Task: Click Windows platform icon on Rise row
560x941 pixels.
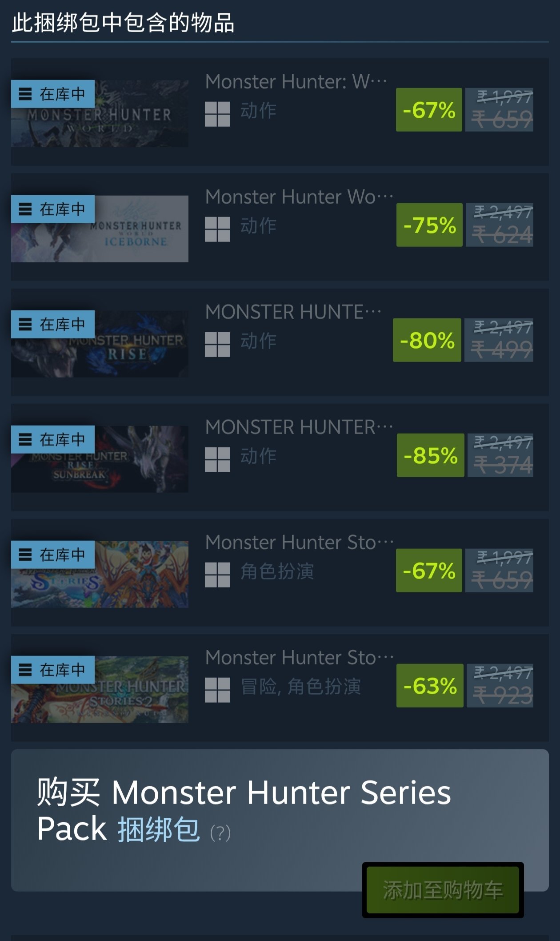Action: [217, 344]
